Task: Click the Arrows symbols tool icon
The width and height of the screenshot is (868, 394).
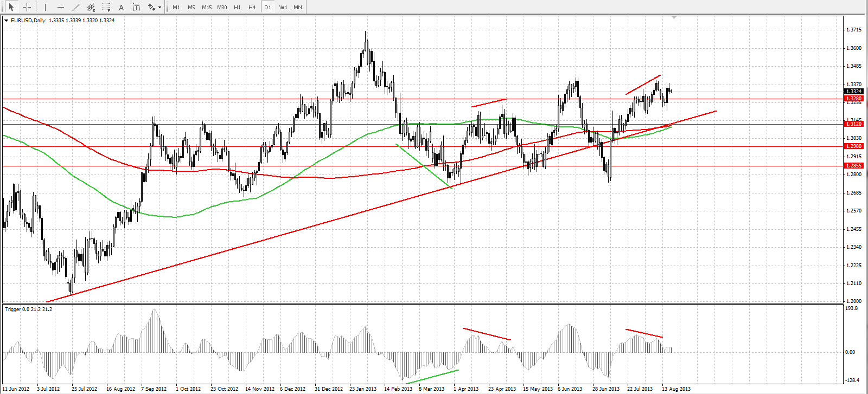Action: (151, 7)
